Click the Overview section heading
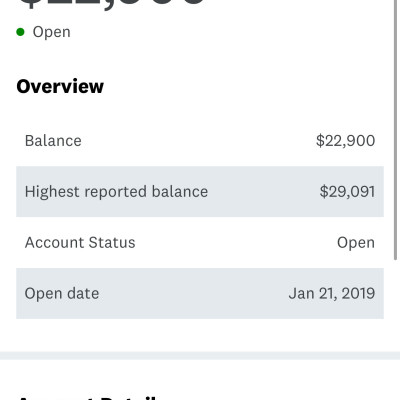Image resolution: width=400 pixels, height=400 pixels. (x=60, y=86)
